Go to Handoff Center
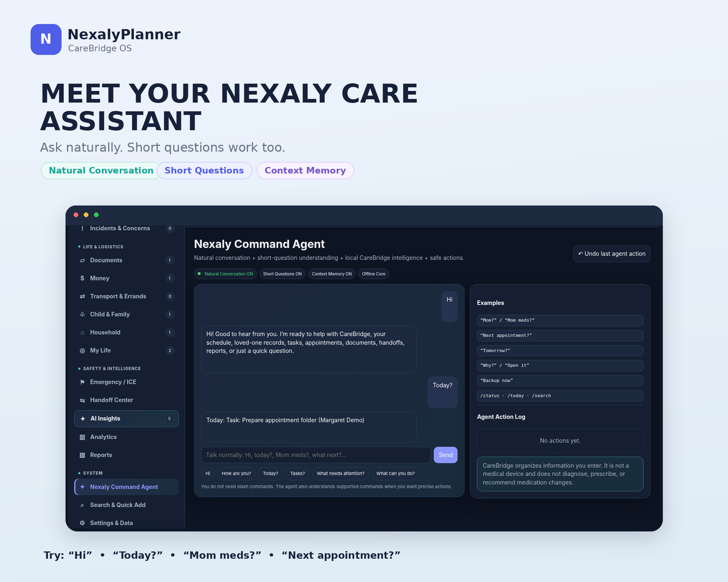The image size is (728, 582). click(x=126, y=400)
